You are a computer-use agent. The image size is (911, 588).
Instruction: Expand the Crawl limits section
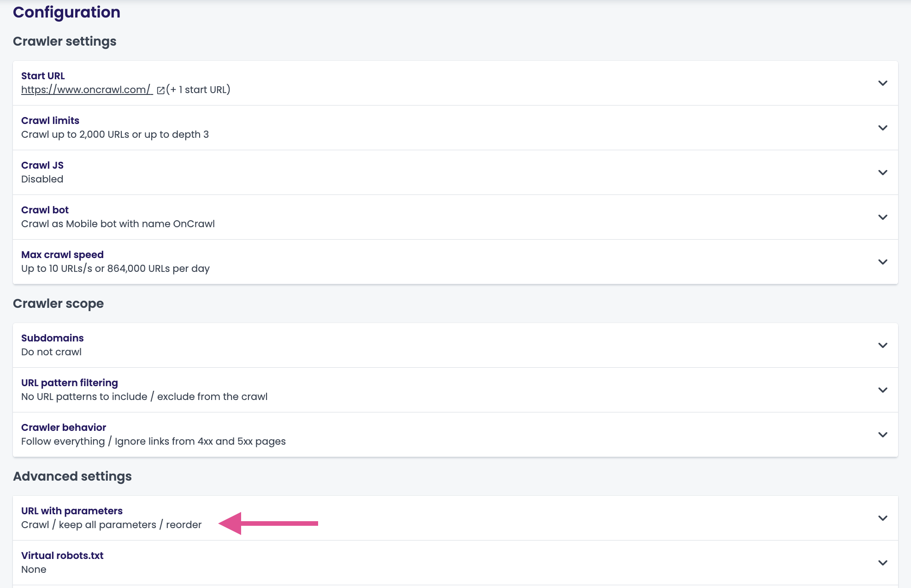(883, 128)
